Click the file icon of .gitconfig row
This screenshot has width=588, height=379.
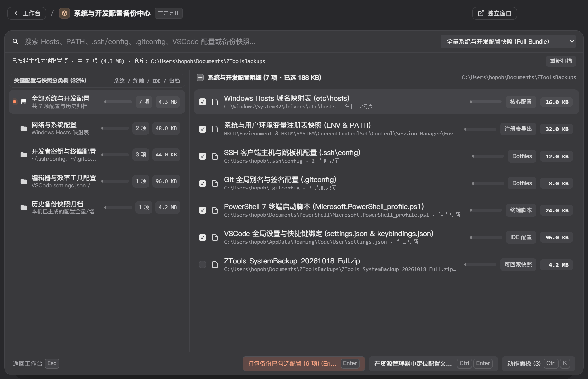215,183
